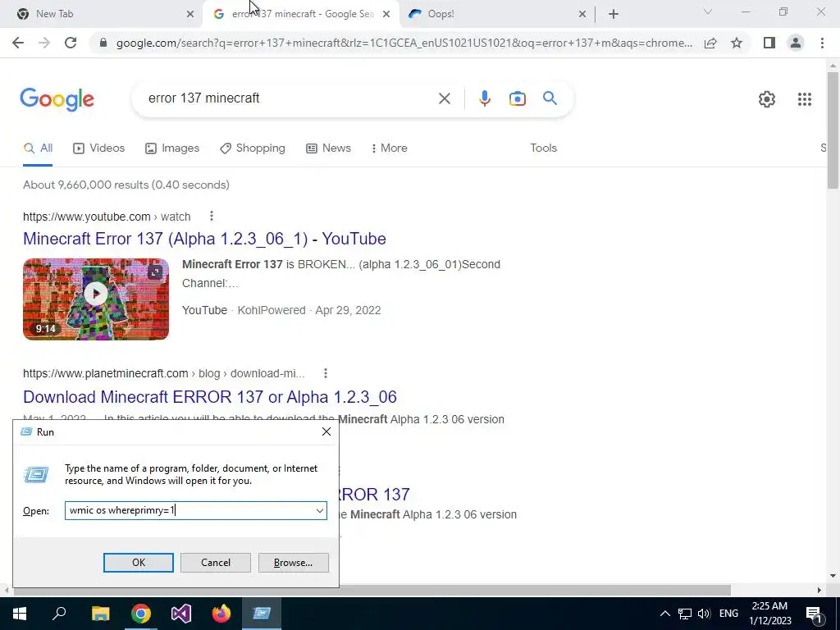Open the Windows Start menu
840x630 pixels.
20,614
